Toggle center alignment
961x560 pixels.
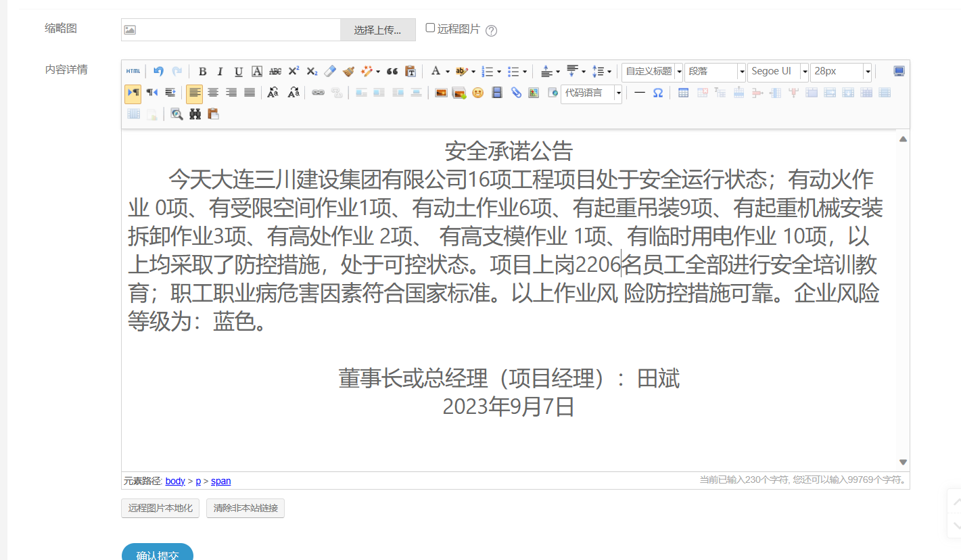pyautogui.click(x=213, y=93)
